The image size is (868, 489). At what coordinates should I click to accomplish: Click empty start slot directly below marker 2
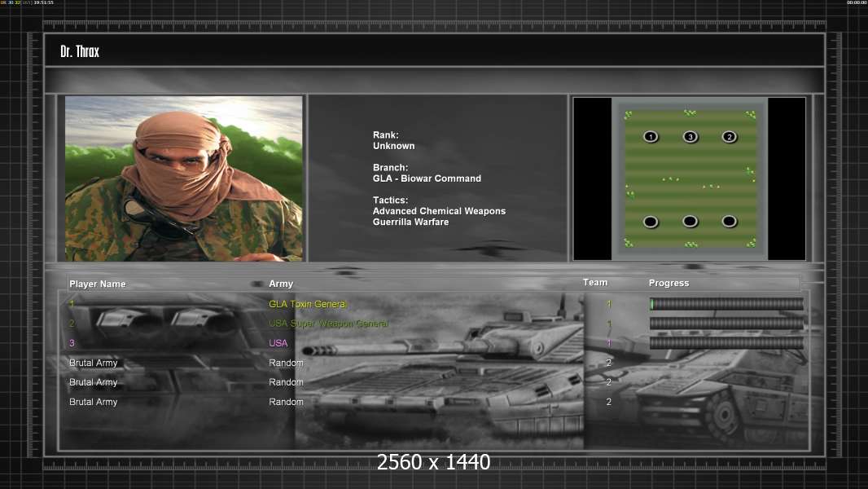point(729,222)
